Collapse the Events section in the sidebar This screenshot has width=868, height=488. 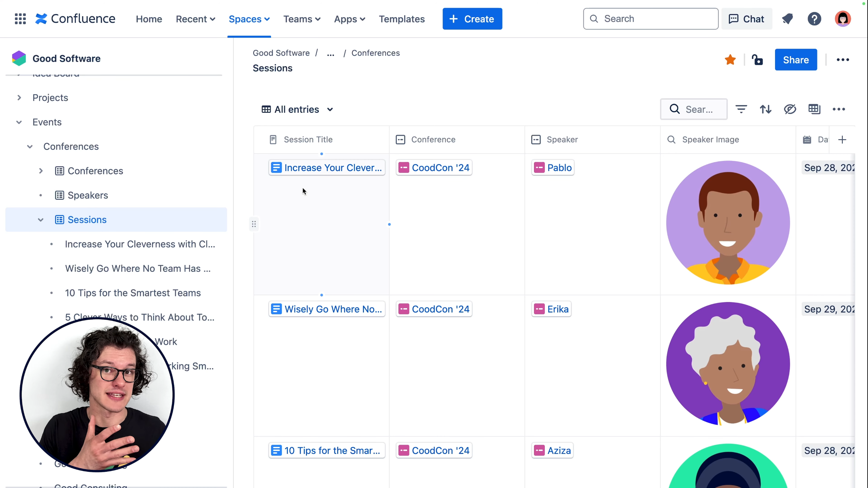tap(19, 122)
